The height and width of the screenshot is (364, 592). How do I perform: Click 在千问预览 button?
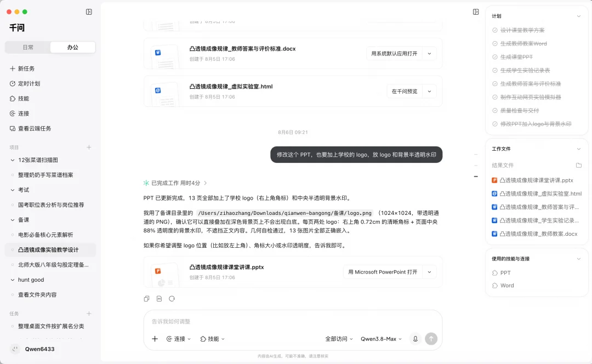[405, 92]
